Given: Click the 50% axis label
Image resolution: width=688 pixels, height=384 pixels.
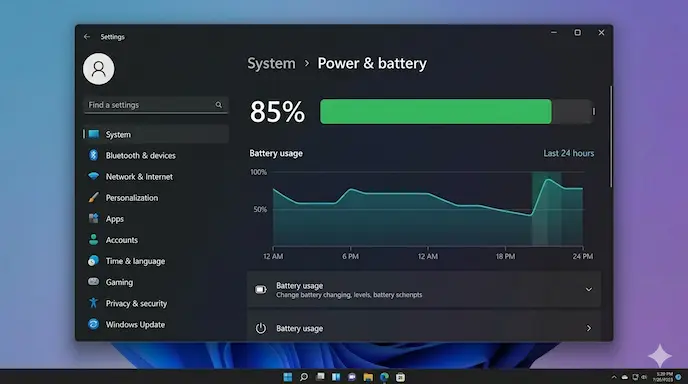Looking at the screenshot, I should 260,209.
